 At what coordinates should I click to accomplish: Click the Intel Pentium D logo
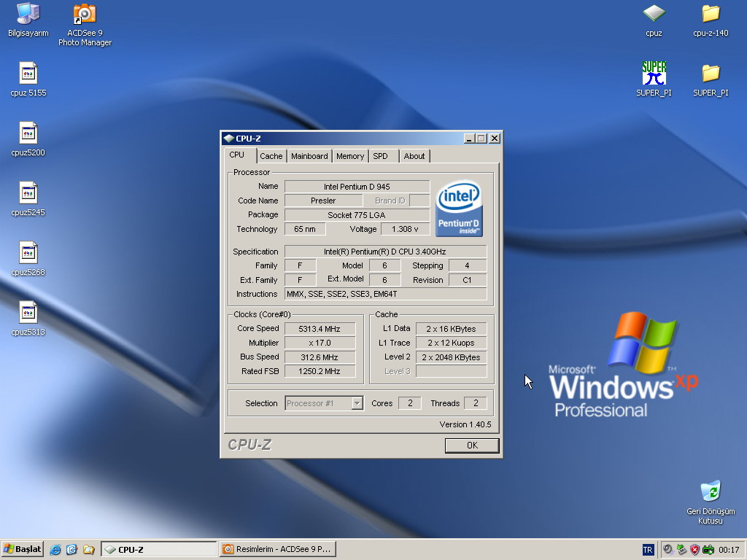pyautogui.click(x=459, y=208)
